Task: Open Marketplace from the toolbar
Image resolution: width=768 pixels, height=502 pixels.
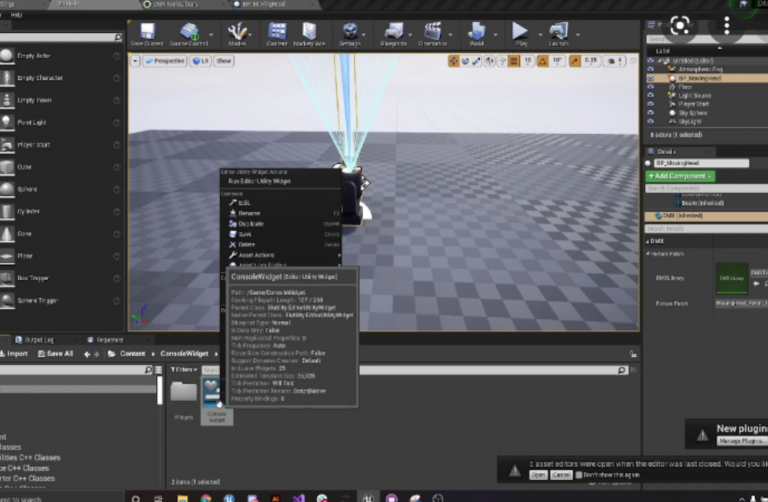Action: 309,34
